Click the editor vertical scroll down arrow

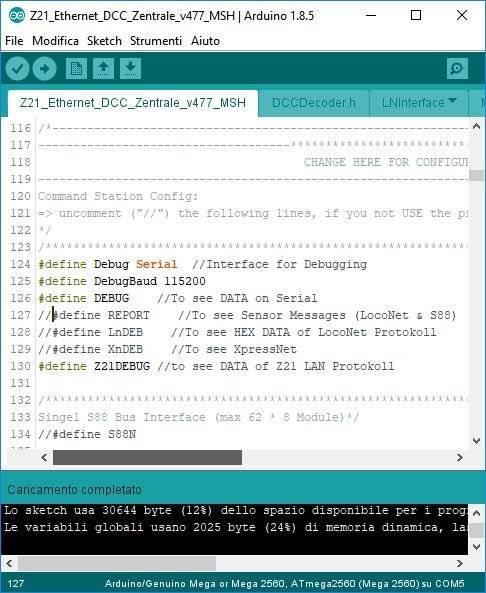[x=476, y=441]
